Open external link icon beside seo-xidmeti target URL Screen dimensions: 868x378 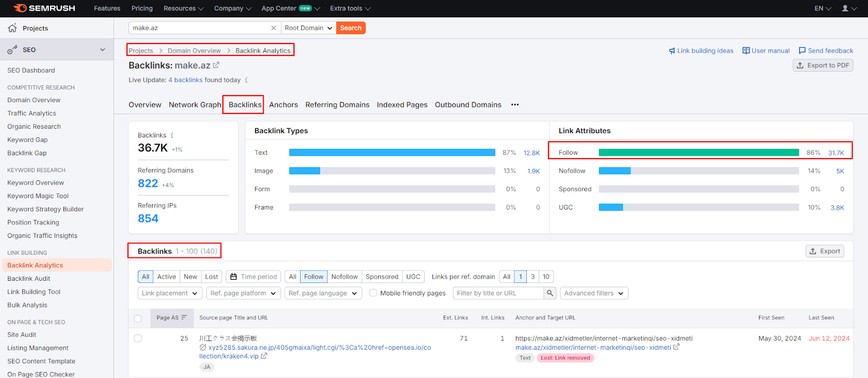pyautogui.click(x=676, y=347)
